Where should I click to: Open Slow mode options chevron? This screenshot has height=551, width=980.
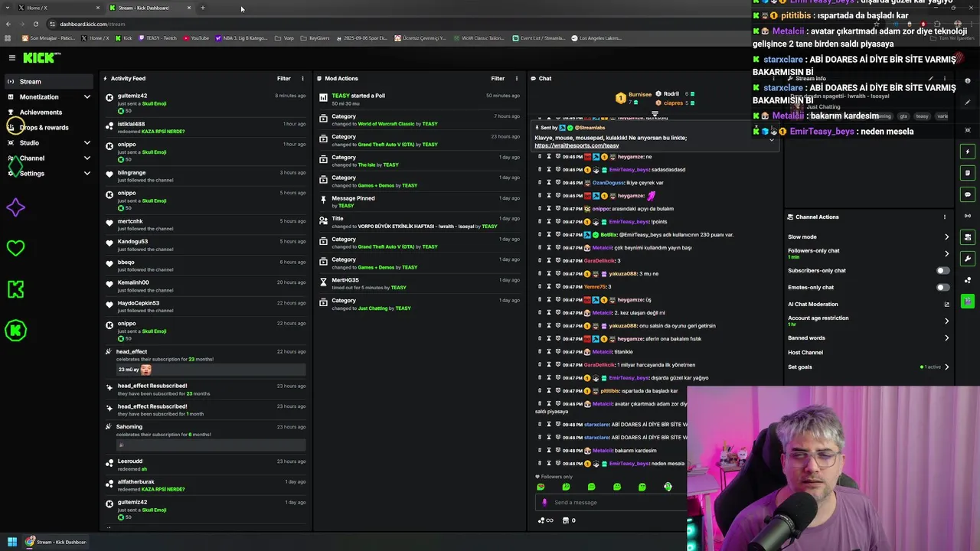tap(946, 237)
